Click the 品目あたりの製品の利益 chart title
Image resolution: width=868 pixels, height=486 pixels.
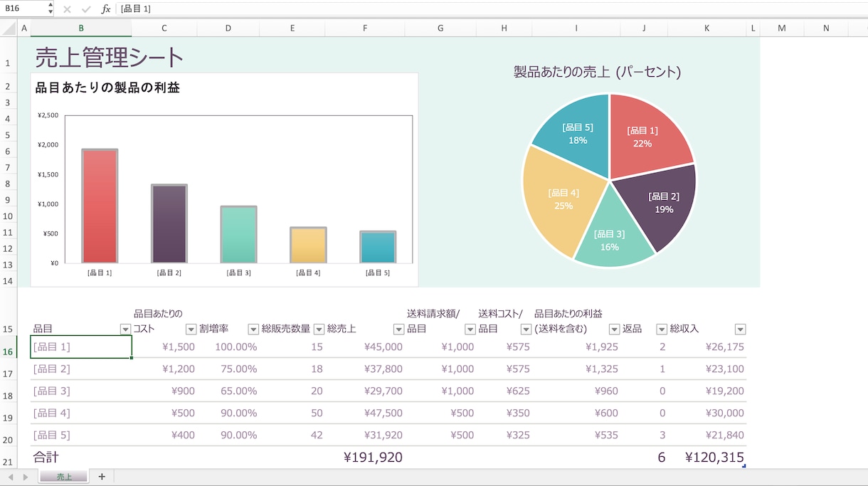[x=107, y=88]
